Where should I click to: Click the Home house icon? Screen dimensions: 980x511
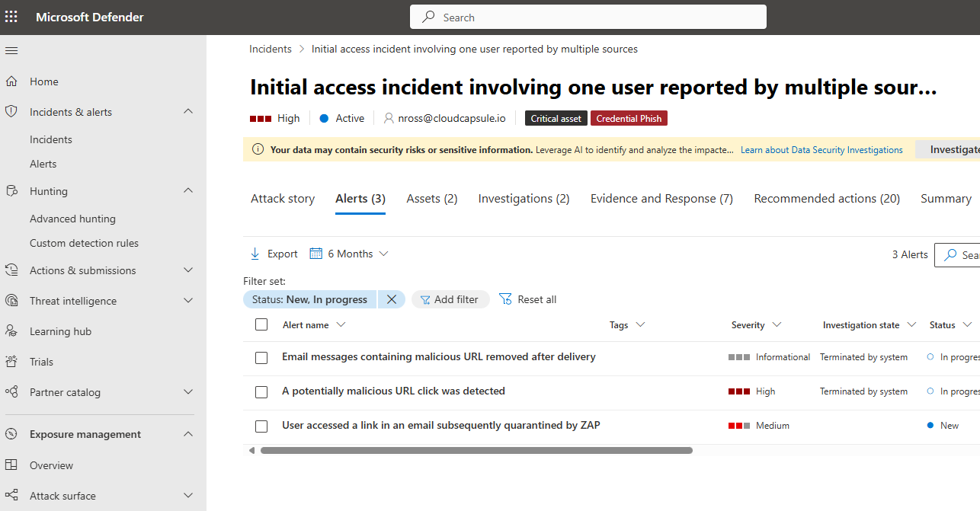(x=11, y=81)
